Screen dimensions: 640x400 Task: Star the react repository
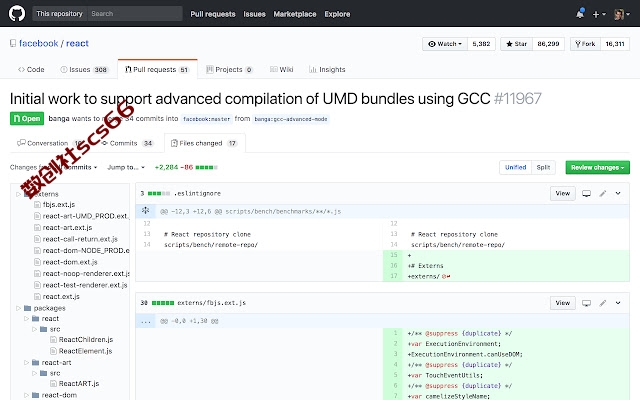516,44
